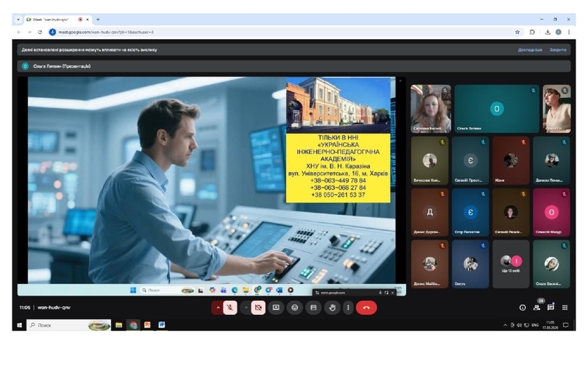Click the raise hand icon
This screenshot has height=365, width=588.
pos(331,308)
